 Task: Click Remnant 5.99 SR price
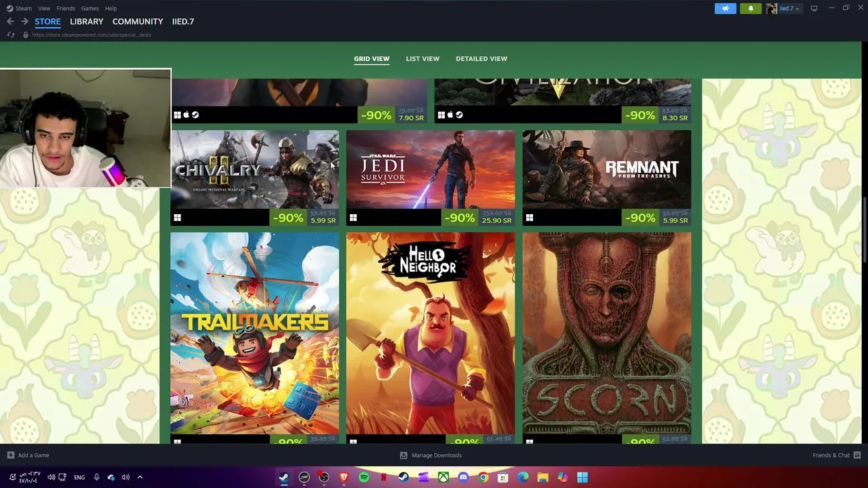coord(675,221)
